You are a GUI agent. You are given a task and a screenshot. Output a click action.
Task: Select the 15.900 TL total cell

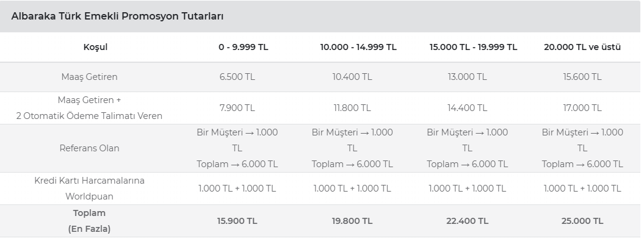tap(237, 221)
